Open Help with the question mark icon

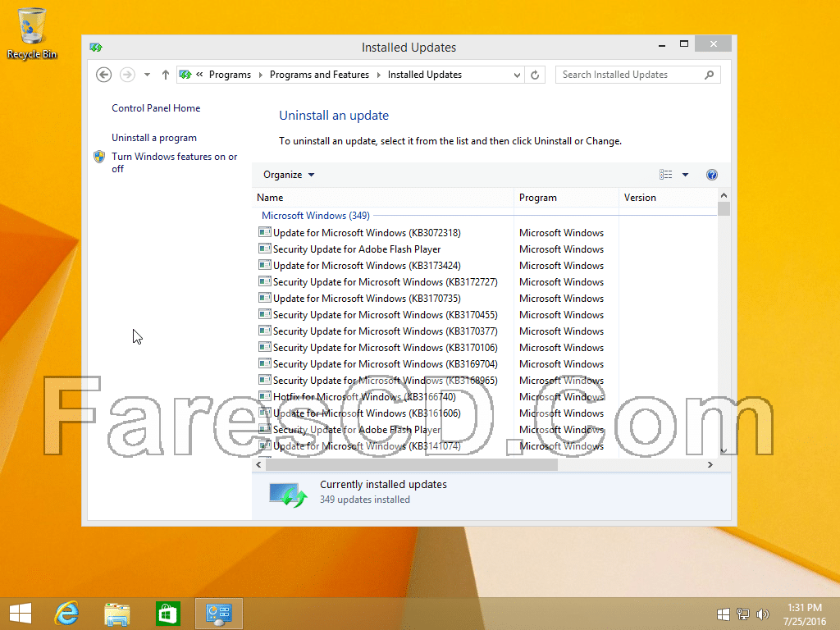[x=712, y=175]
